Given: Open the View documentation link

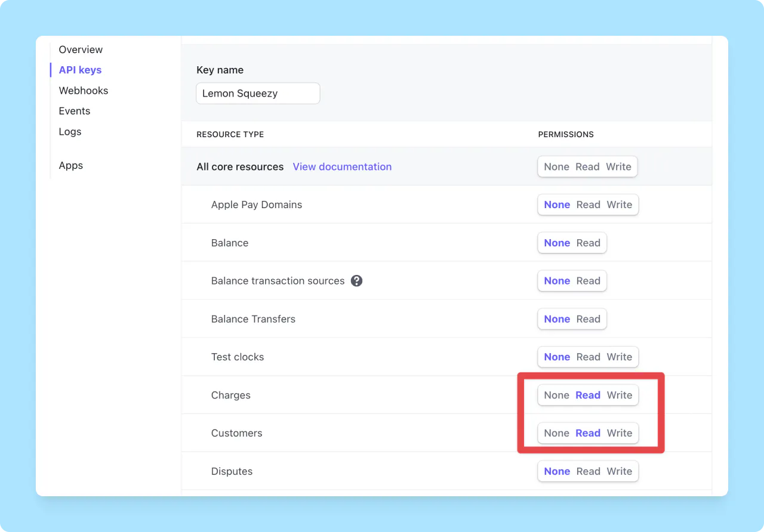Looking at the screenshot, I should coord(342,166).
